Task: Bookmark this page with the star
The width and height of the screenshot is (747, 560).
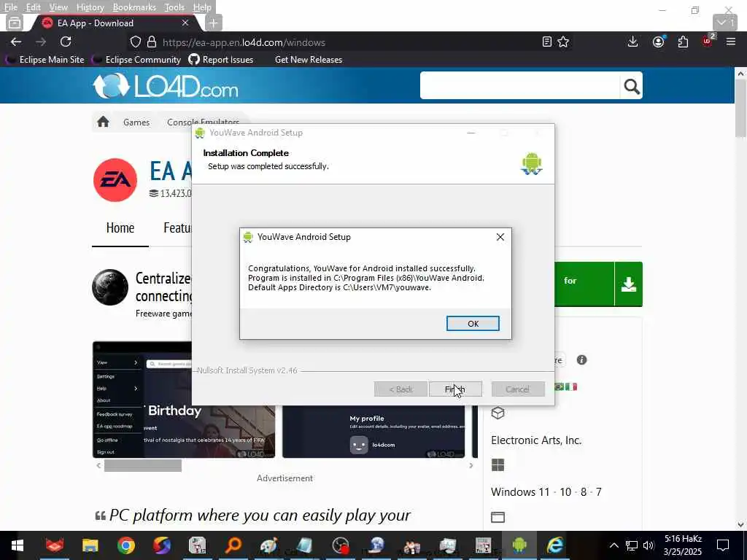Action: pyautogui.click(x=563, y=42)
